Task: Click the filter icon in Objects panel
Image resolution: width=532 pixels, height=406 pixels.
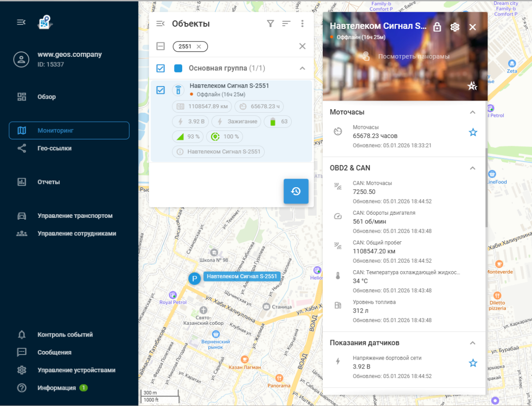Action: point(271,24)
